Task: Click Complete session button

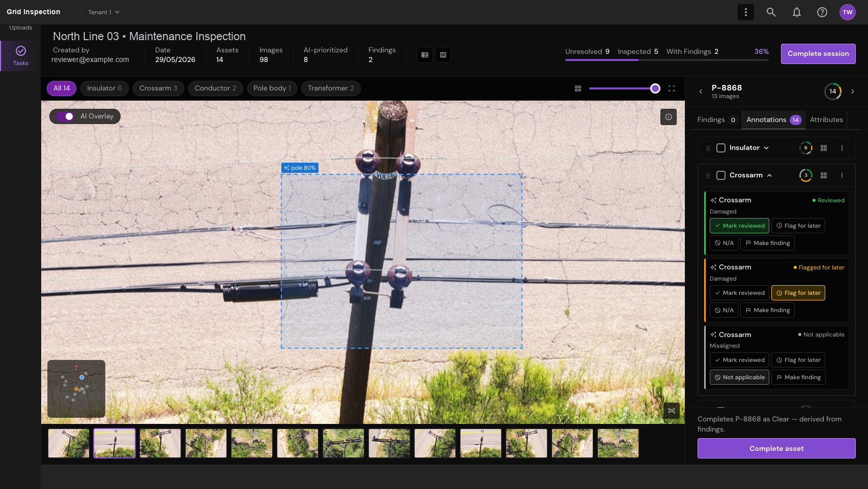Action: [818, 54]
